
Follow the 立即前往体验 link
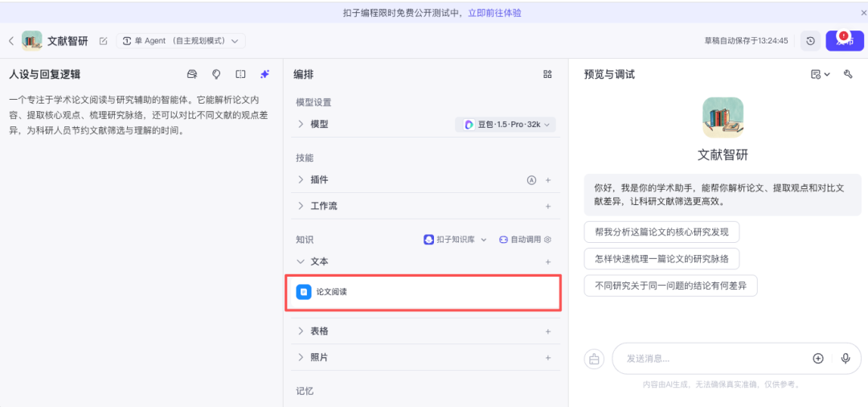[x=494, y=13]
